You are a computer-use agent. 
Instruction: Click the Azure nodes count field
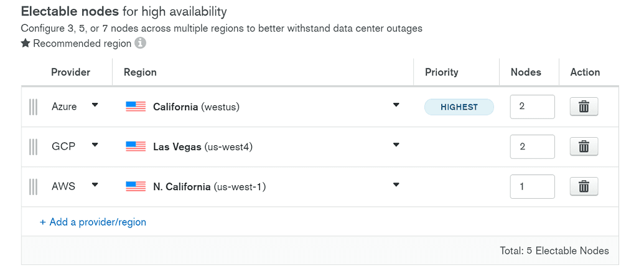click(532, 107)
